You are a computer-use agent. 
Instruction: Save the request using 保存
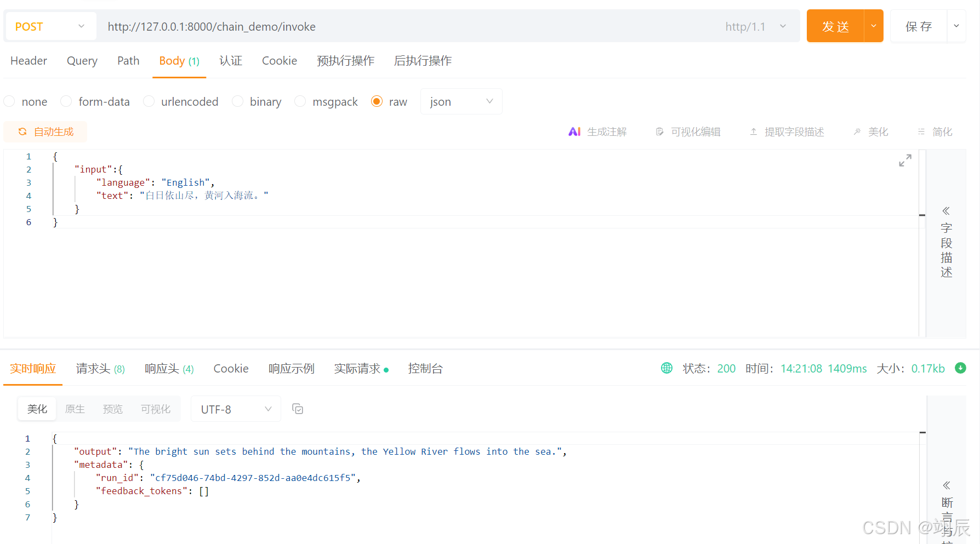pyautogui.click(x=920, y=26)
